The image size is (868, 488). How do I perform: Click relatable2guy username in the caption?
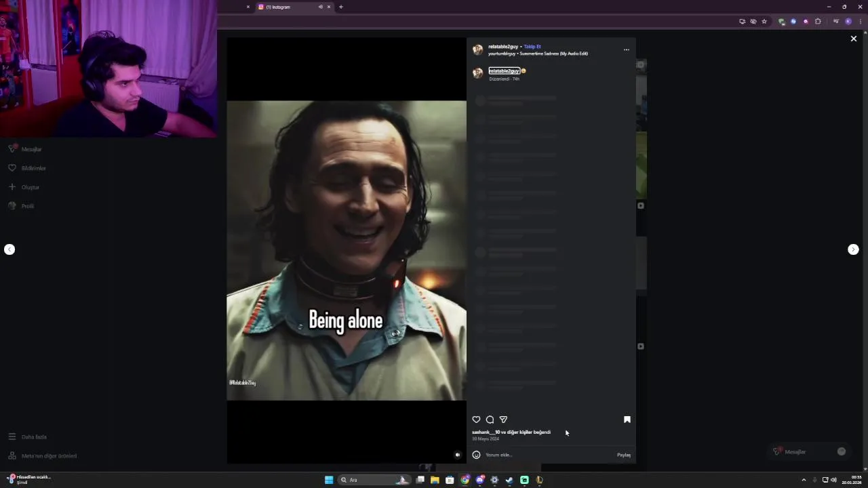click(x=504, y=71)
